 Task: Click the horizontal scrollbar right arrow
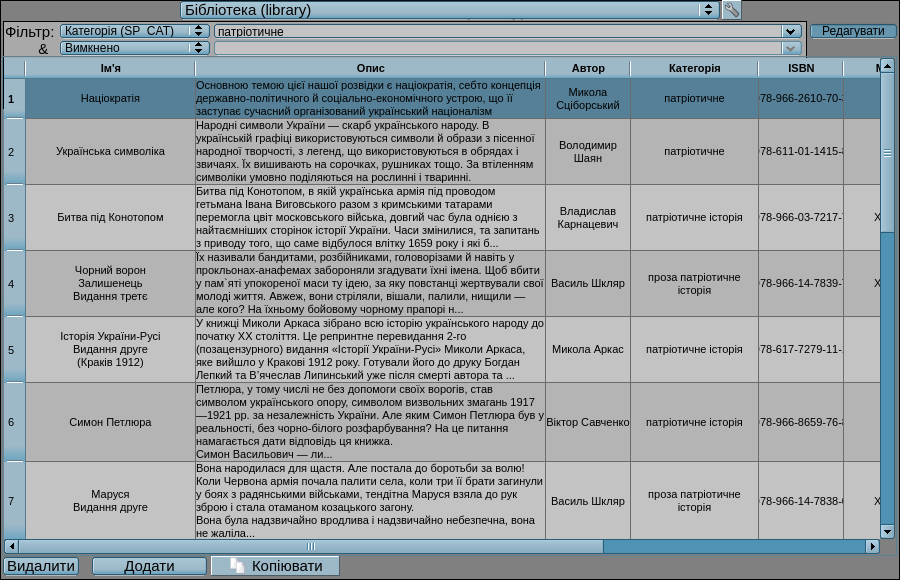872,546
